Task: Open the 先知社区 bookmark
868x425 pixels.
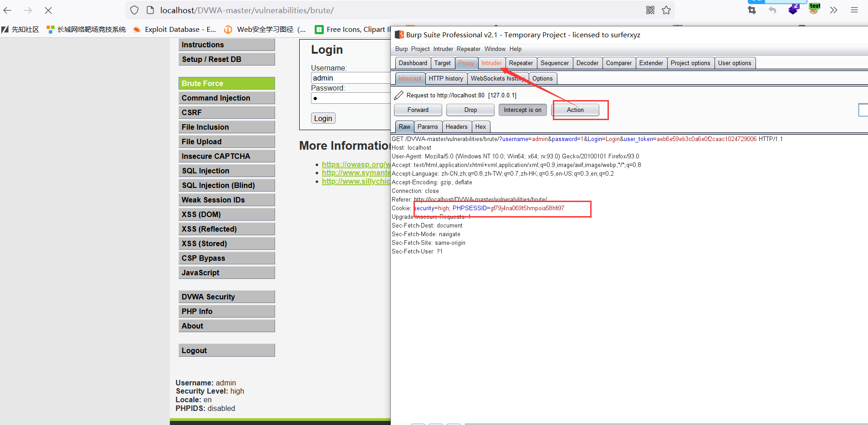Action: (20, 30)
